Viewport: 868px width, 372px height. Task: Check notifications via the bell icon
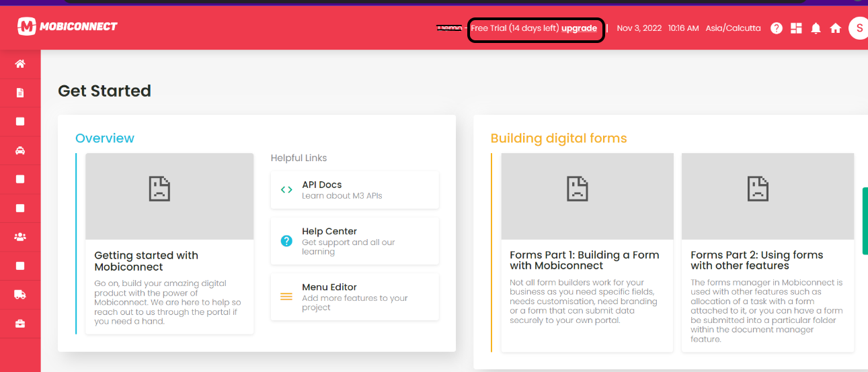[x=816, y=28]
